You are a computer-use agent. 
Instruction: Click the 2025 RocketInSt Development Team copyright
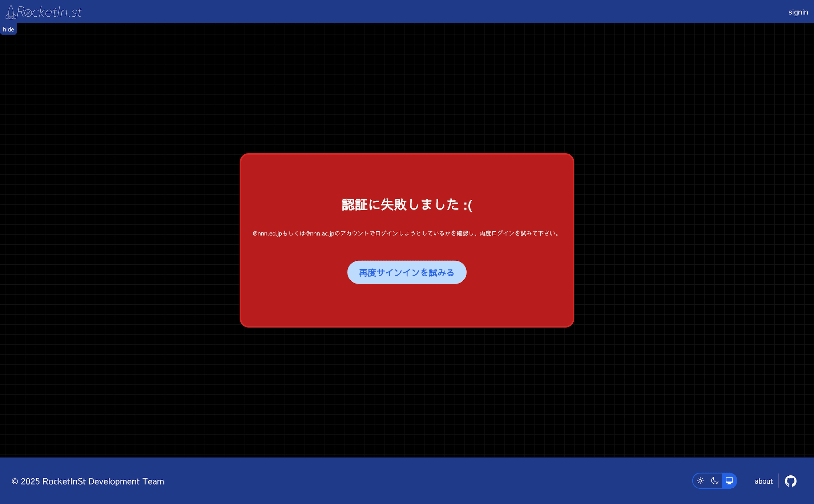coord(88,481)
